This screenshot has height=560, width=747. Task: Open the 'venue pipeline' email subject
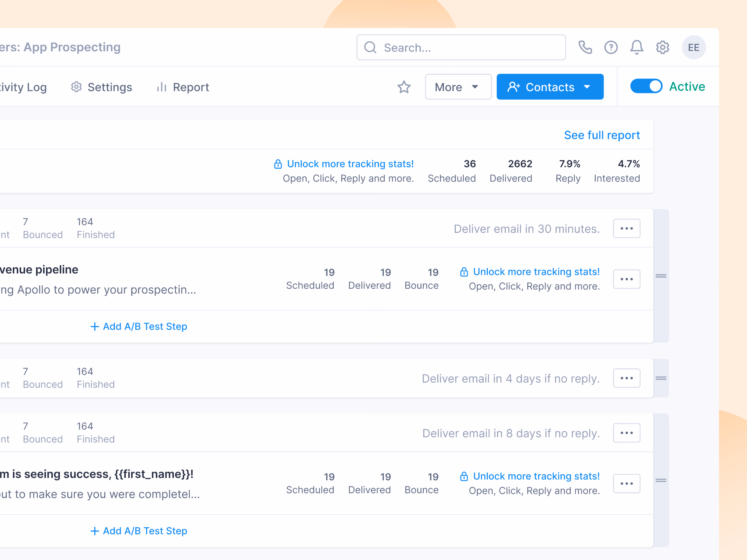39,270
